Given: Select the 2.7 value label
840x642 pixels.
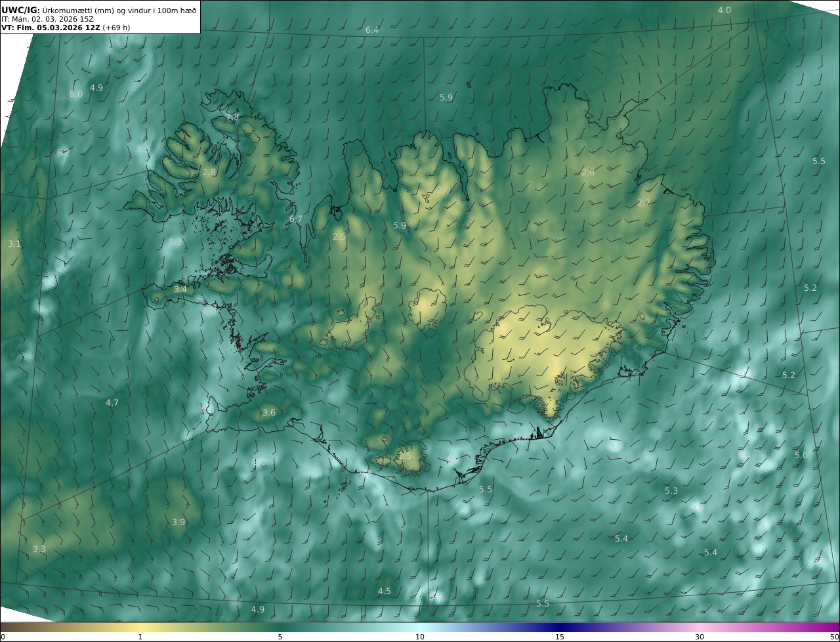Looking at the screenshot, I should tap(644, 203).
